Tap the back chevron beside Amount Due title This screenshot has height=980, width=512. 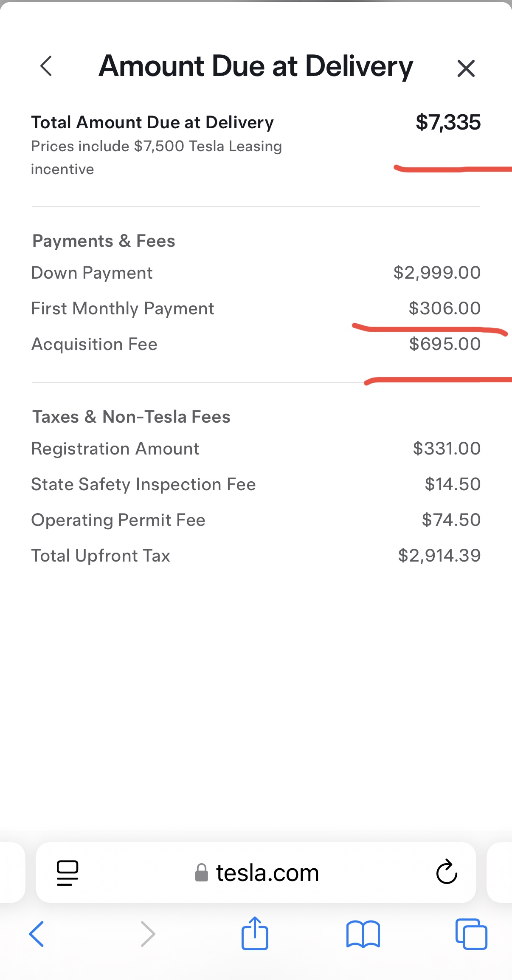point(46,66)
